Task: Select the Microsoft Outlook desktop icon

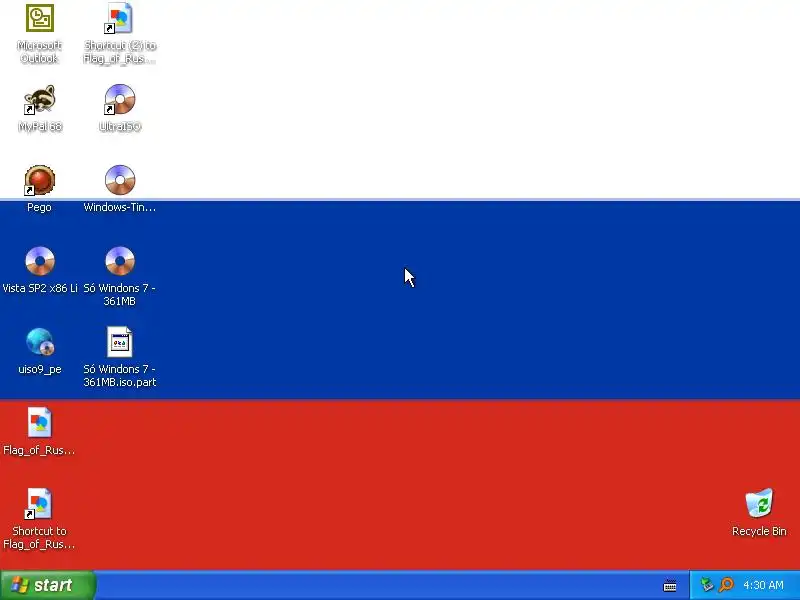Action: pos(39,18)
